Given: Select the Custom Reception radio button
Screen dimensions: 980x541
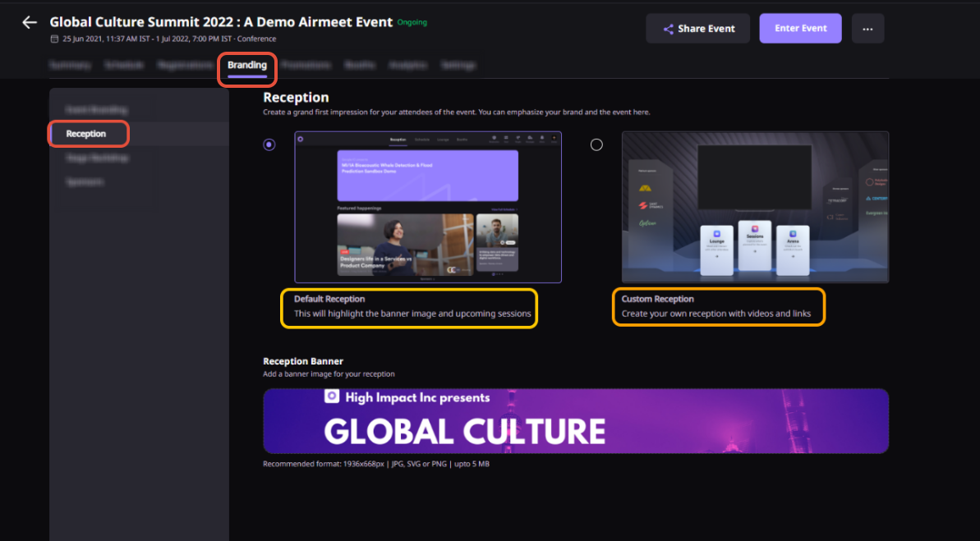Looking at the screenshot, I should tap(597, 144).
